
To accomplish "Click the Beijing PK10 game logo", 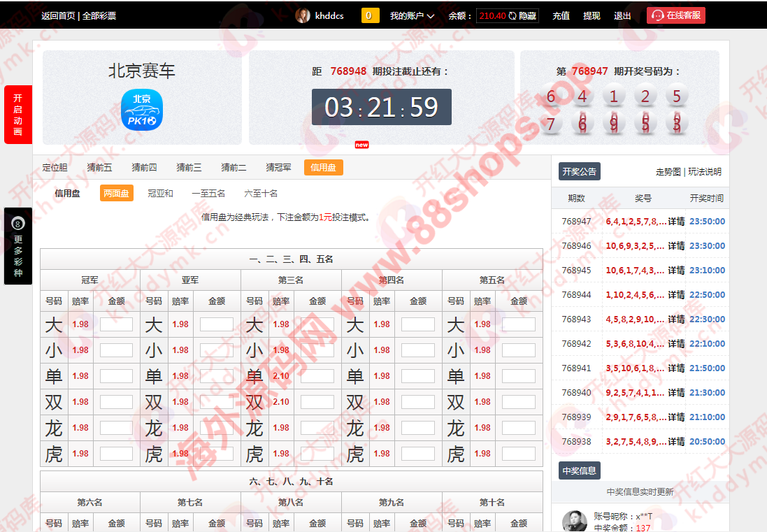I will point(141,109).
